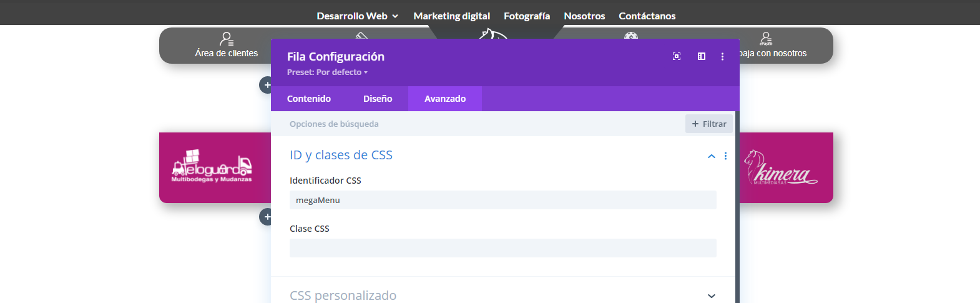Click the Trabaja con nosotros ePayco icon
Screen dimensions: 980x303
[x=766, y=39]
